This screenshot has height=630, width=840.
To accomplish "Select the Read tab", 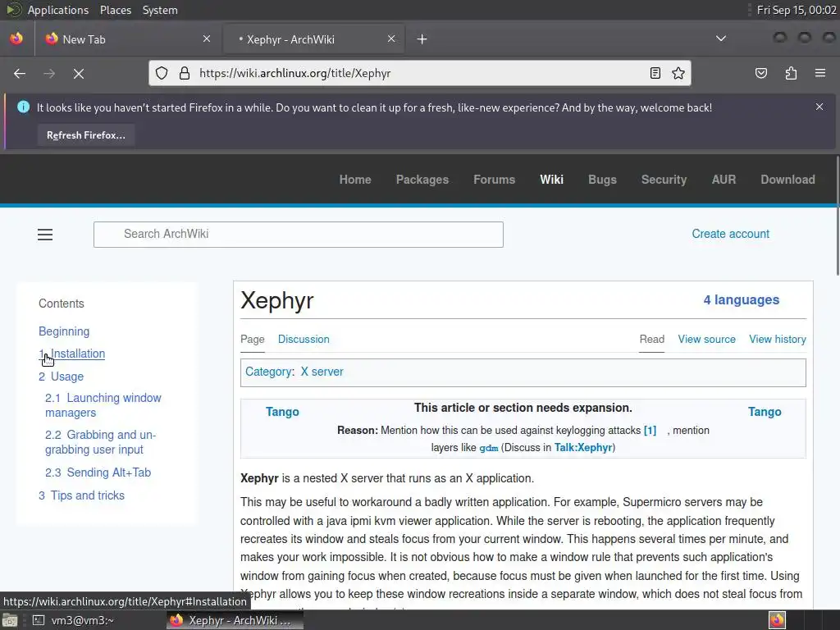I will (651, 339).
